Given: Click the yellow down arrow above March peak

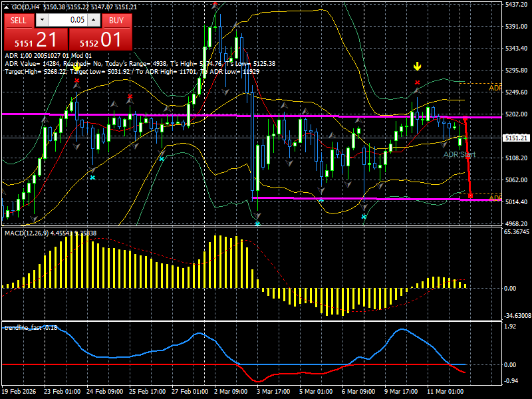Looking at the screenshot, I should point(418,66).
